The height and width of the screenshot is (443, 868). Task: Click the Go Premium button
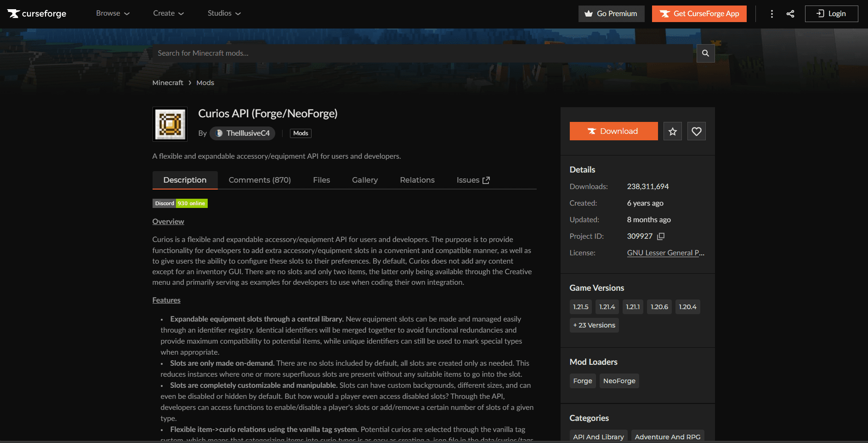click(612, 14)
